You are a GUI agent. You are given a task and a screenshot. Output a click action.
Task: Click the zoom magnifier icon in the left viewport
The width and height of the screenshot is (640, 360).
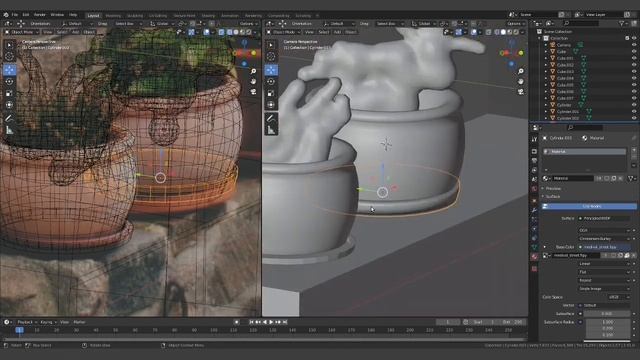tap(253, 71)
